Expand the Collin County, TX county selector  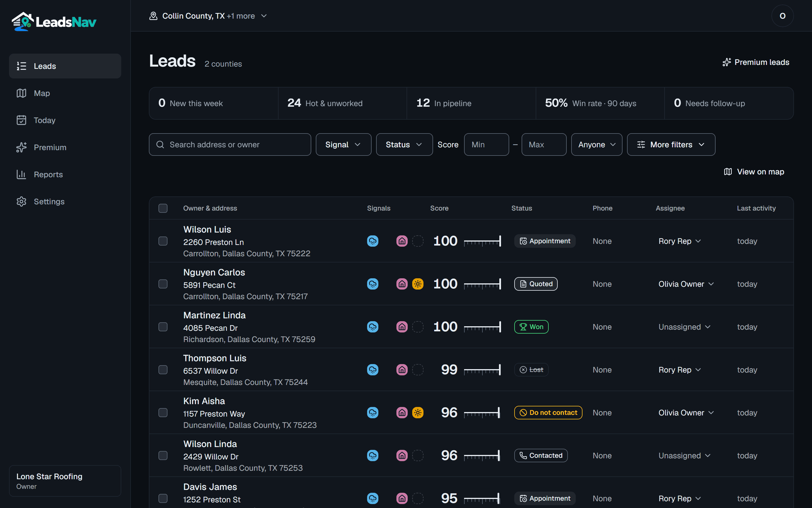pyautogui.click(x=208, y=16)
